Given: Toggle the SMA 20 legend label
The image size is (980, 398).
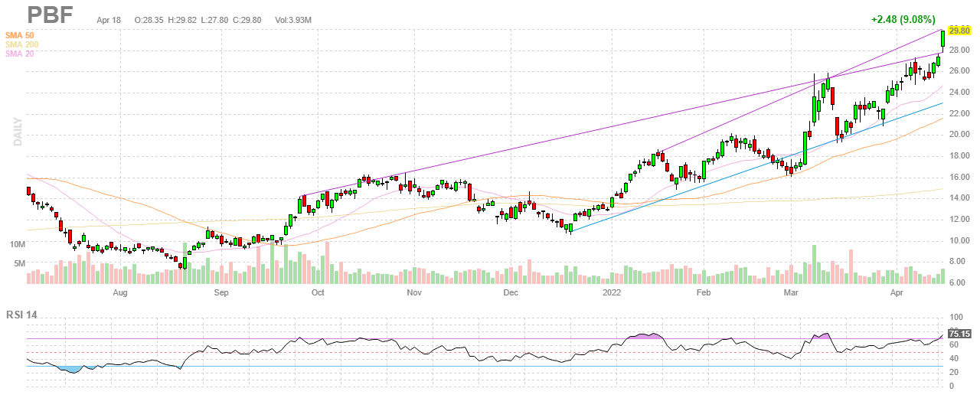Looking at the screenshot, I should coord(20,54).
